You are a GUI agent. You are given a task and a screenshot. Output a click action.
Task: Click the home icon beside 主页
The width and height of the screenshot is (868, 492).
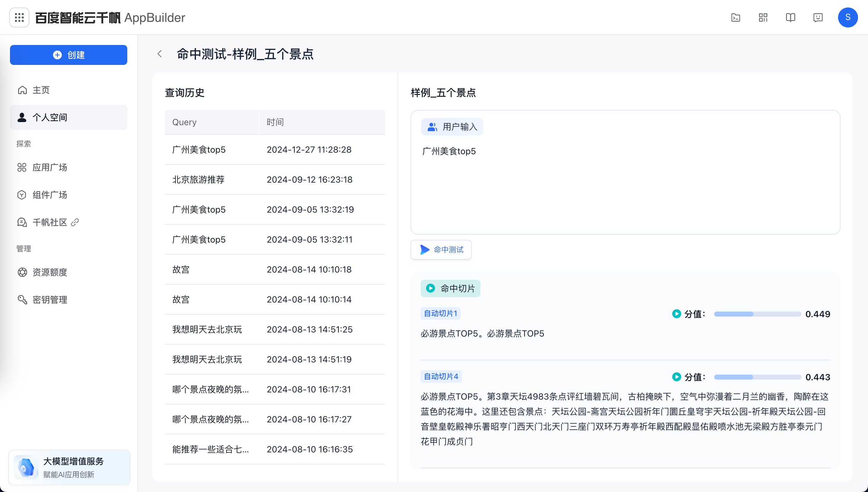[x=22, y=90]
